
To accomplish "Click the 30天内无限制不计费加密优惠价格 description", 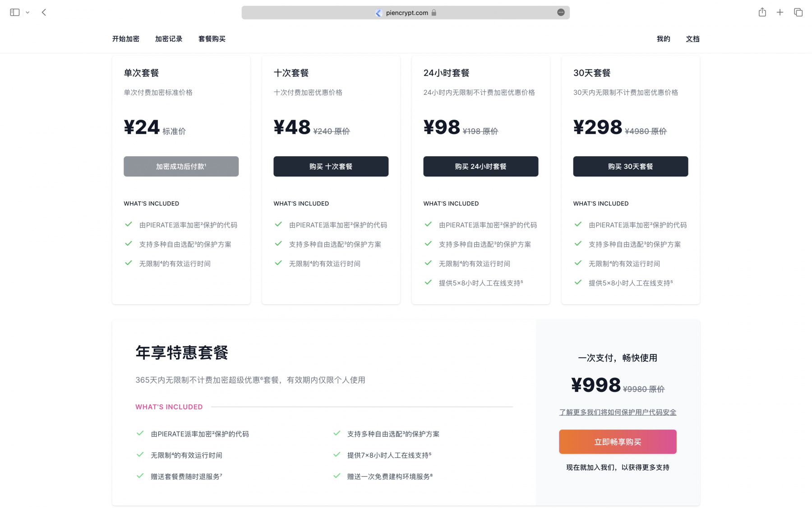I will (x=626, y=93).
